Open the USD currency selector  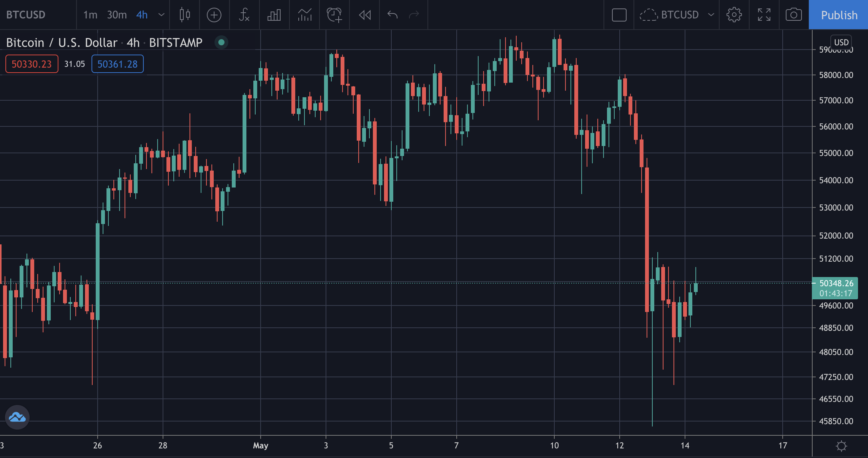tap(841, 42)
